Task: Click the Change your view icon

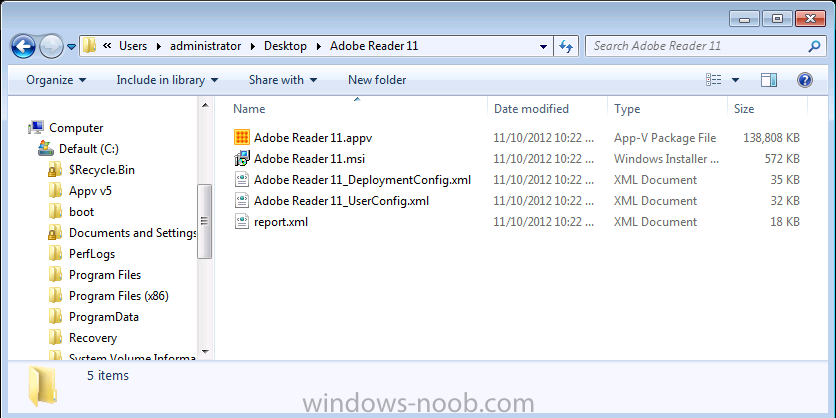Action: (714, 80)
